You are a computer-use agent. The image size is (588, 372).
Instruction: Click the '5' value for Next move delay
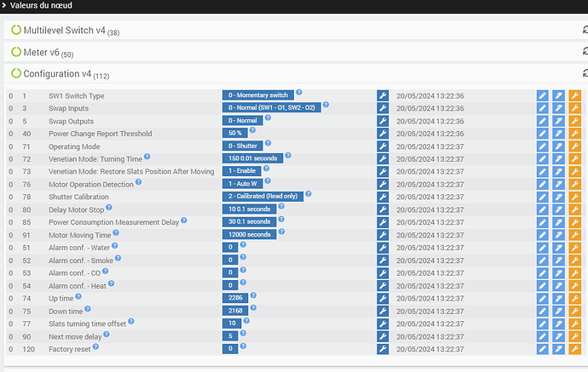tap(230, 336)
